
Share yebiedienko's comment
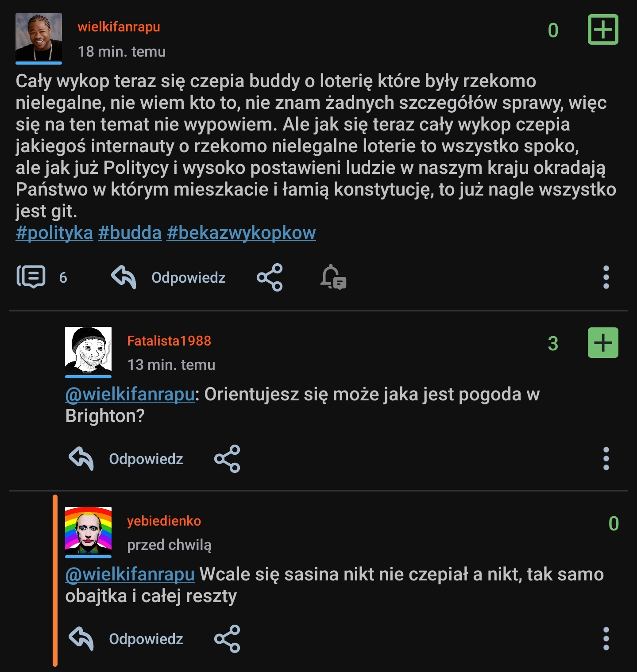[227, 639]
